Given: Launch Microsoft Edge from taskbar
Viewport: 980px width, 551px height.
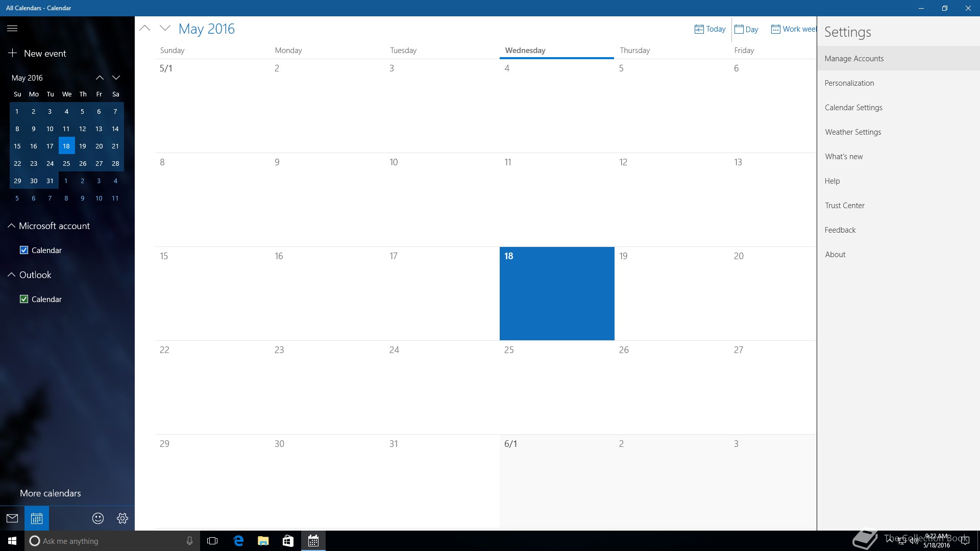Looking at the screenshot, I should tap(238, 541).
